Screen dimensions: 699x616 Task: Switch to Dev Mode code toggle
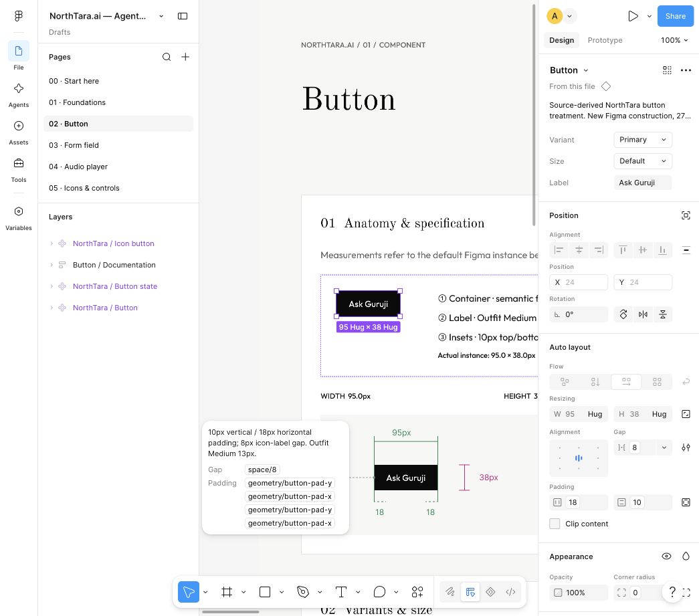click(x=510, y=592)
